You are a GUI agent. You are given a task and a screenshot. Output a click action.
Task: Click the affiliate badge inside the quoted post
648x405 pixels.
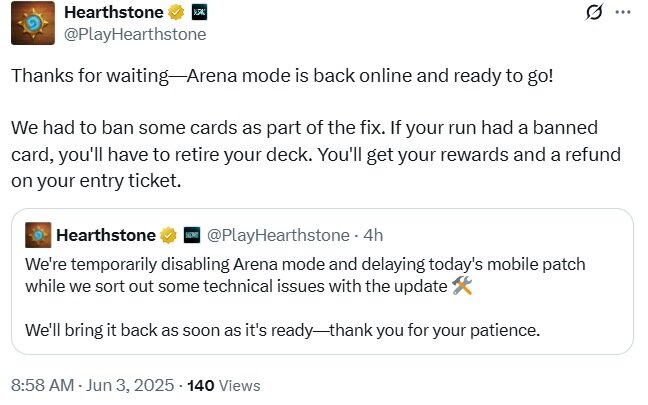192,235
